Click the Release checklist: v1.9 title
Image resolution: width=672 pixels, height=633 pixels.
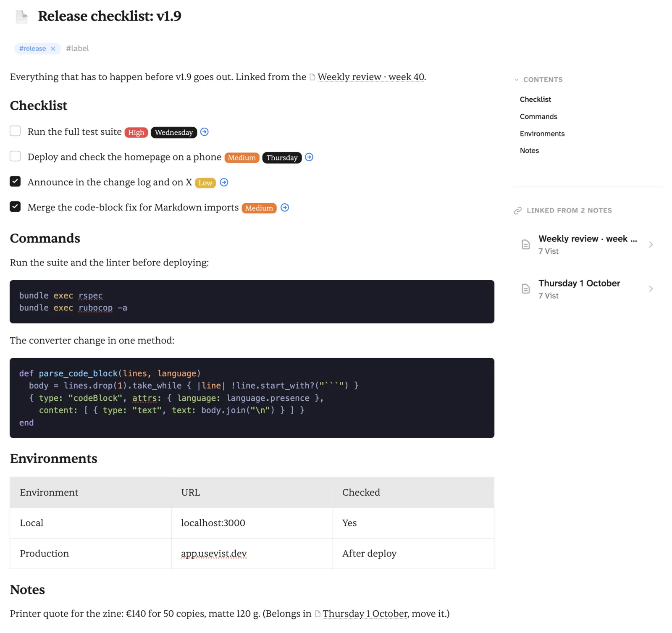click(110, 16)
